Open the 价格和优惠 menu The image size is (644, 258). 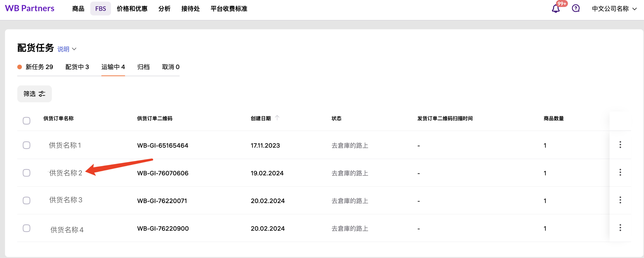click(x=132, y=9)
